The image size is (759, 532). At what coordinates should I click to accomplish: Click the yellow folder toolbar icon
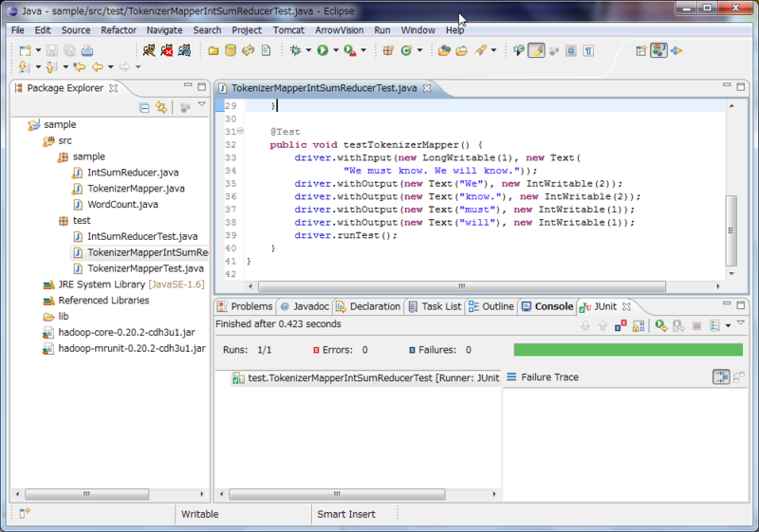point(213,50)
